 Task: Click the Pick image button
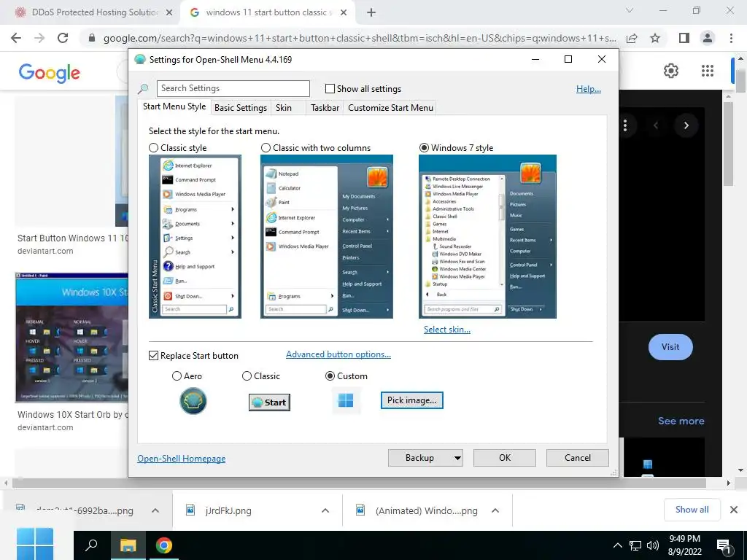point(411,400)
